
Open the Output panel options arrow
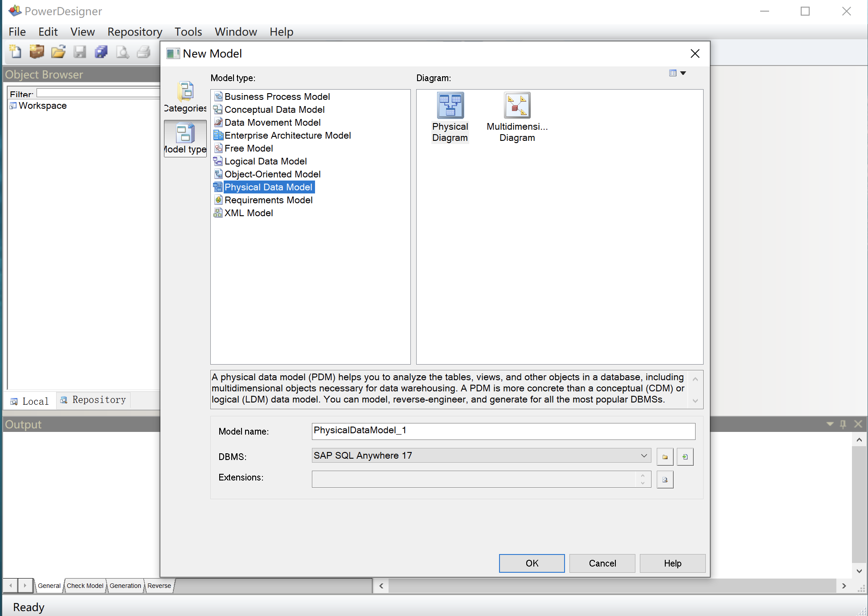click(830, 424)
